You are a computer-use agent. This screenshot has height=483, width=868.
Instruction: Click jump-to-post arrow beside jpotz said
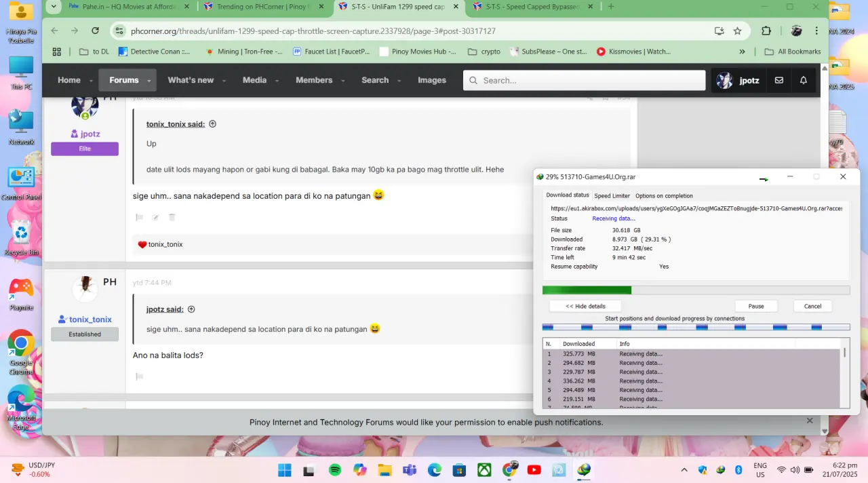(x=191, y=309)
